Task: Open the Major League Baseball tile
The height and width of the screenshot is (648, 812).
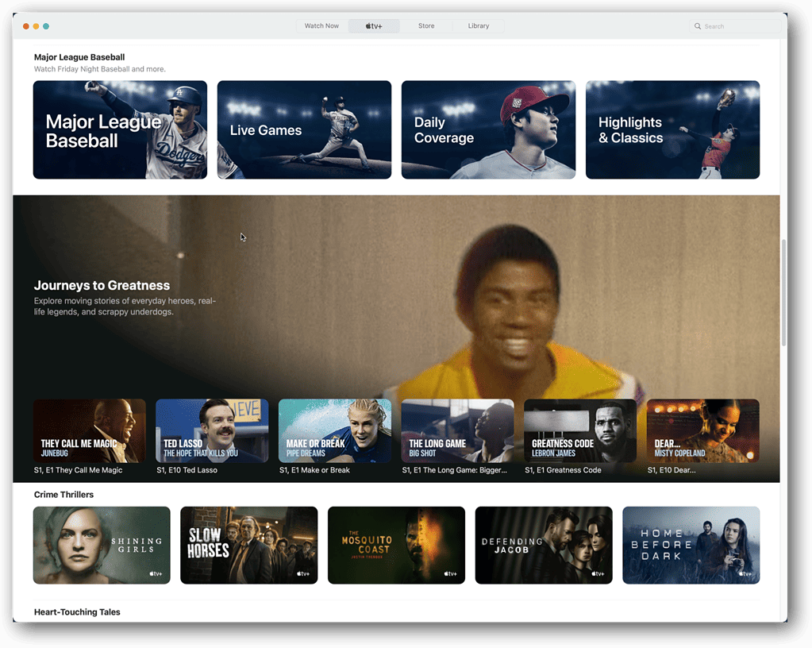Action: click(x=120, y=129)
